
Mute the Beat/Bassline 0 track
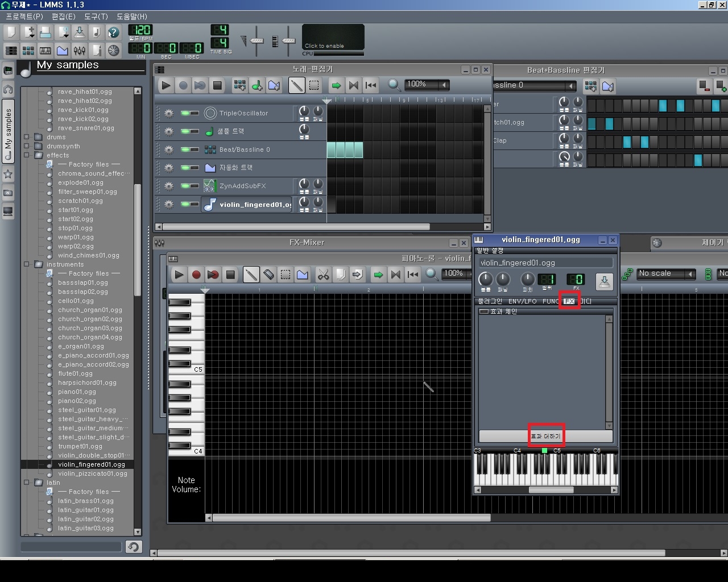tap(185, 149)
